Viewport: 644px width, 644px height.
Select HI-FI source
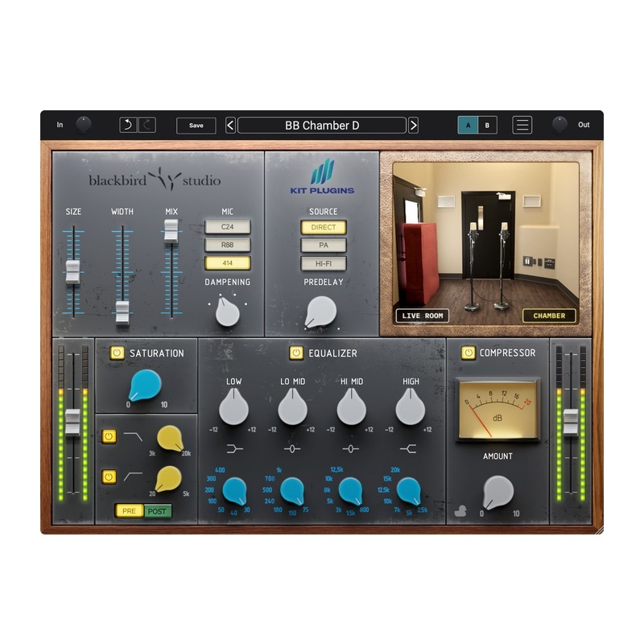point(324,264)
